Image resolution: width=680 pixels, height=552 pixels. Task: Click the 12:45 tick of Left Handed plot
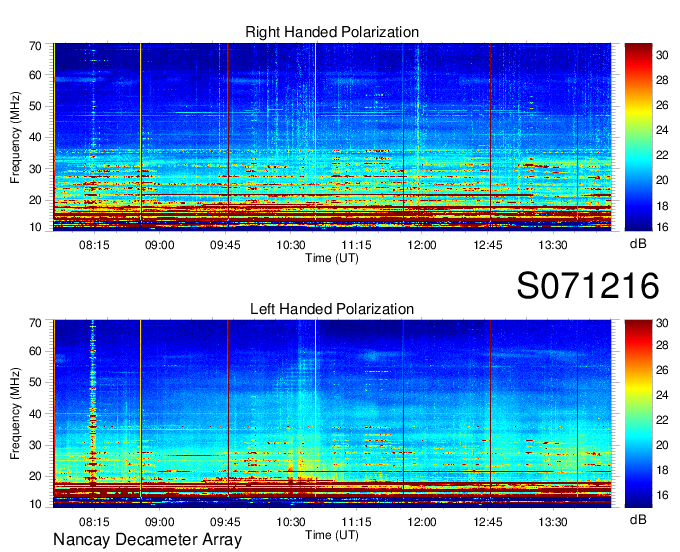[x=487, y=522]
